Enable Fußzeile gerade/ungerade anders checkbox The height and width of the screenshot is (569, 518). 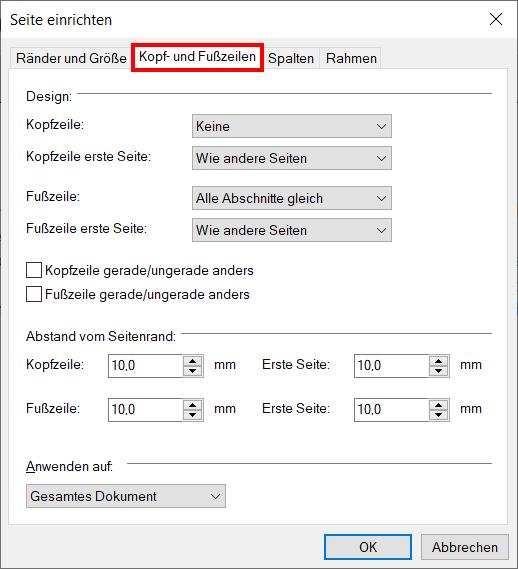34,294
